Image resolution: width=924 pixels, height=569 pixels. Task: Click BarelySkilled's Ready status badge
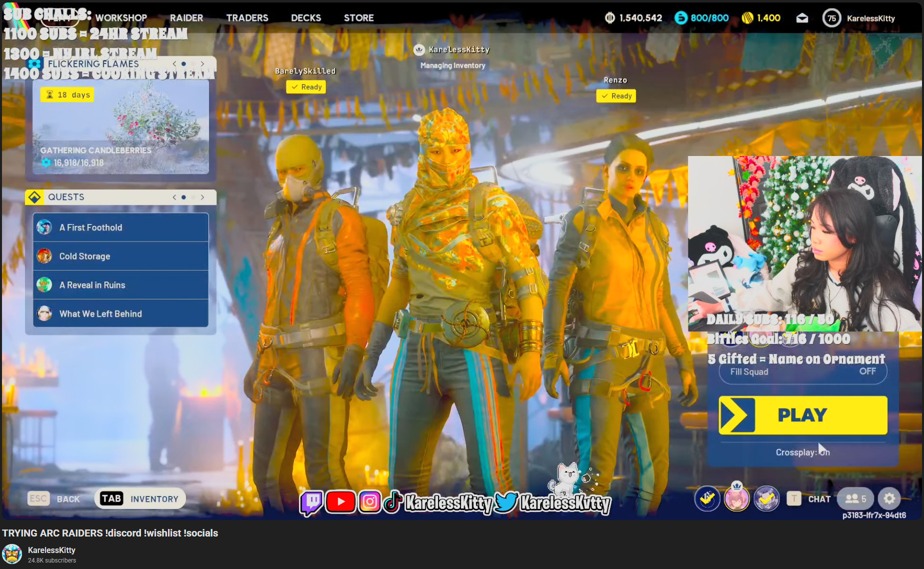click(x=306, y=87)
